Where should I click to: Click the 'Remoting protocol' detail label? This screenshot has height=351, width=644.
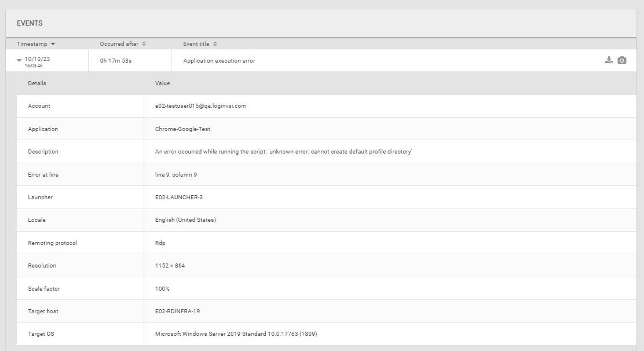(53, 243)
